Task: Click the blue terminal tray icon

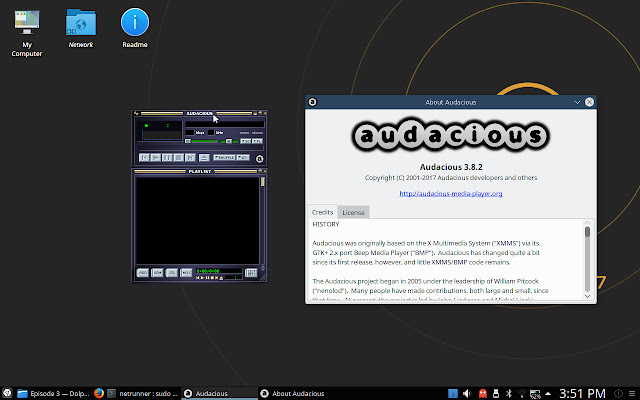Action: (x=453, y=393)
